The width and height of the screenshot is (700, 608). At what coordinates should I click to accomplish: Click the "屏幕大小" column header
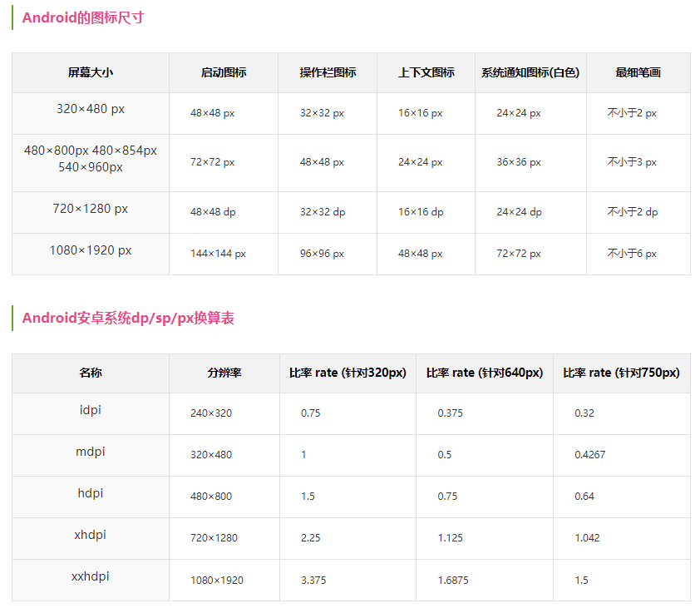pos(91,72)
